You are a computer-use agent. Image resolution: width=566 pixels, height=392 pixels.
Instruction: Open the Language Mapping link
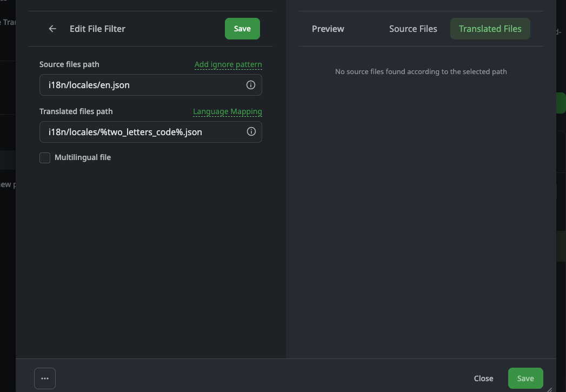pyautogui.click(x=228, y=111)
